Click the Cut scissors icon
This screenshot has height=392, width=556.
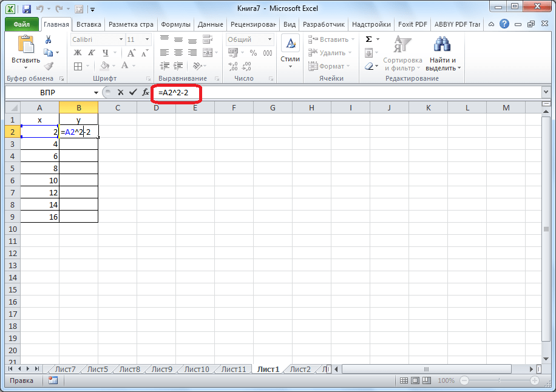point(49,39)
